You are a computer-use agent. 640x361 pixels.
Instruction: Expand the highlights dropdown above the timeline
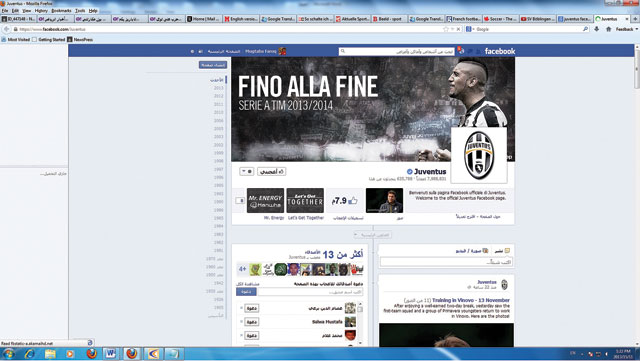click(x=372, y=235)
